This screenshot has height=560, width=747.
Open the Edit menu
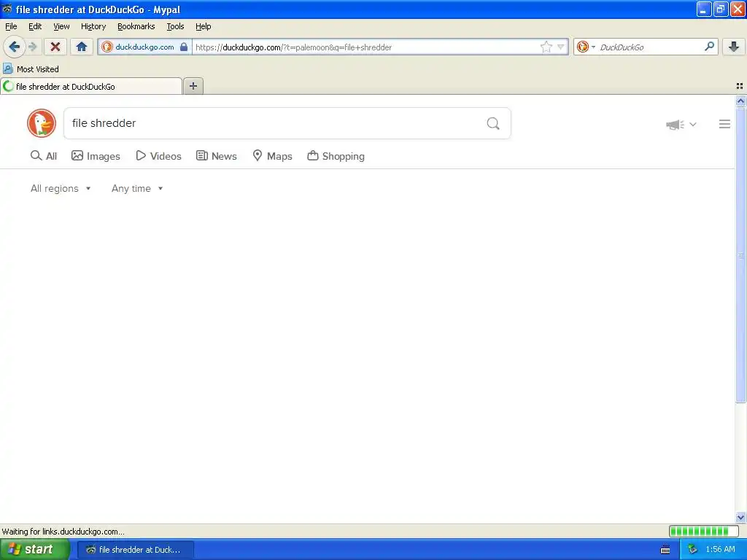click(35, 26)
